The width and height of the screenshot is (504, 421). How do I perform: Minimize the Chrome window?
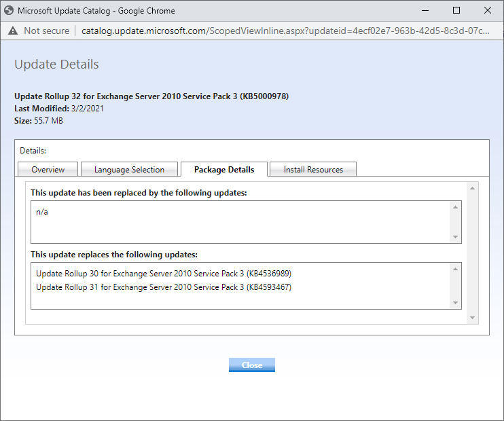[425, 11]
